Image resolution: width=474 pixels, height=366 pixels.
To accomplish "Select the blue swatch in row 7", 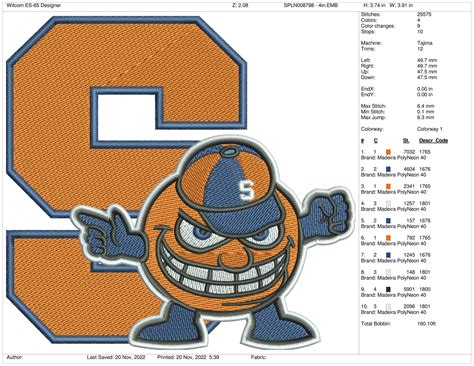I will pyautogui.click(x=388, y=255).
